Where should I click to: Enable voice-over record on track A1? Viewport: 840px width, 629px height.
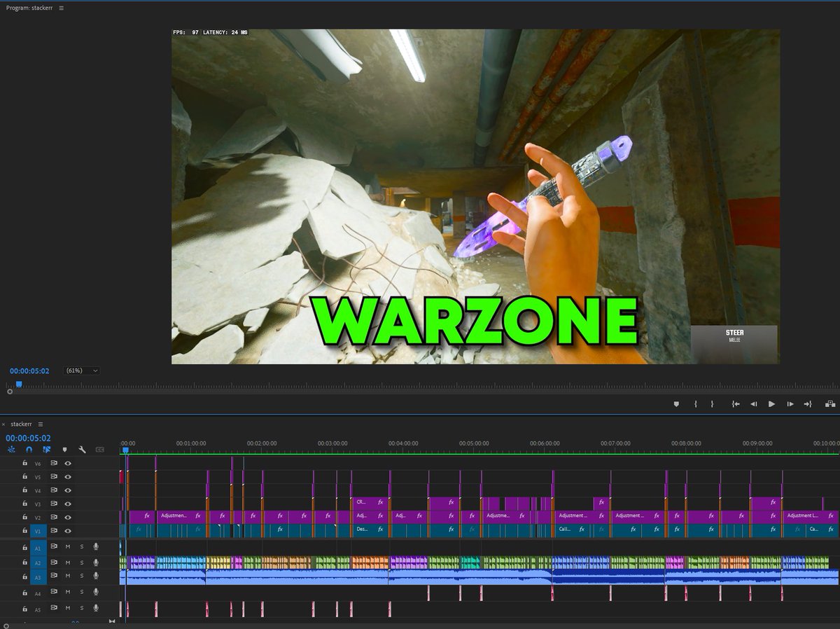(x=96, y=546)
